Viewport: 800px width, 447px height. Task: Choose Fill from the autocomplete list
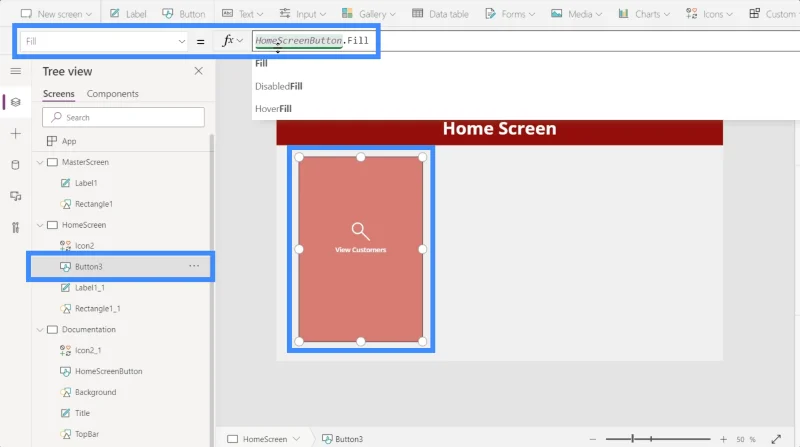pos(261,63)
